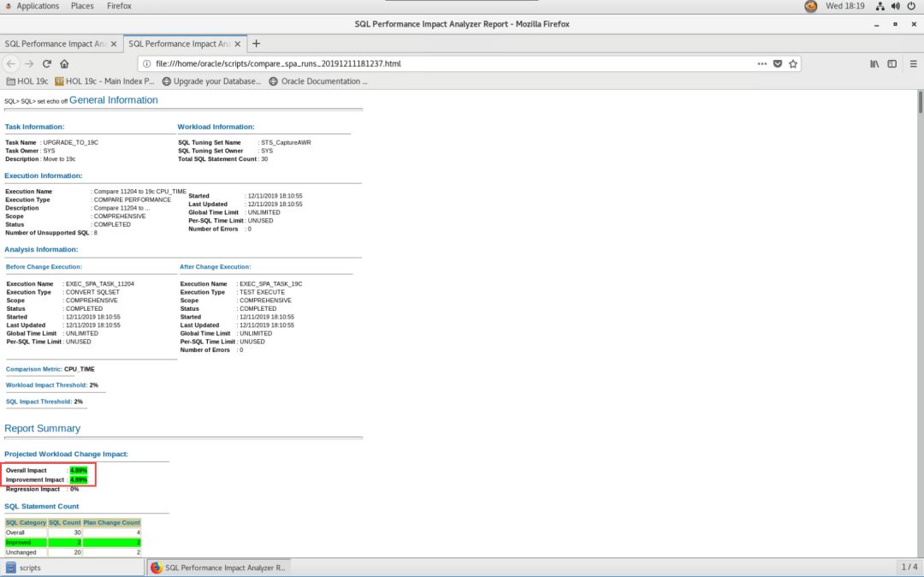The width and height of the screenshot is (924, 577).
Task: Open HOL 19c - Main Index bookmark
Action: point(104,81)
